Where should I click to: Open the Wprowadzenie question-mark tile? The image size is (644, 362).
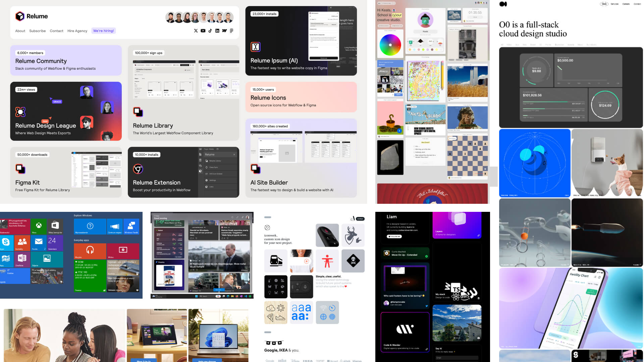90,227
